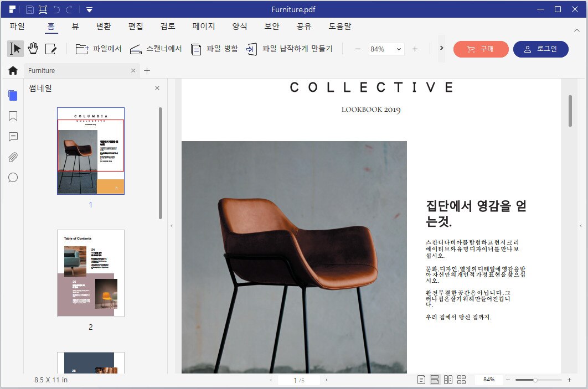588x389 pixels.
Task: Select the page 2 thumbnail
Action: point(91,273)
